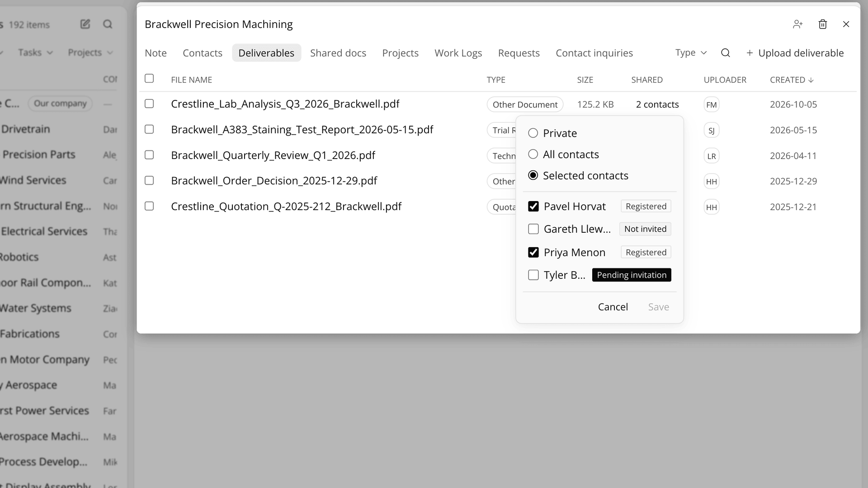Image resolution: width=868 pixels, height=488 pixels.
Task: Switch to the Contacts tab
Action: click(203, 53)
